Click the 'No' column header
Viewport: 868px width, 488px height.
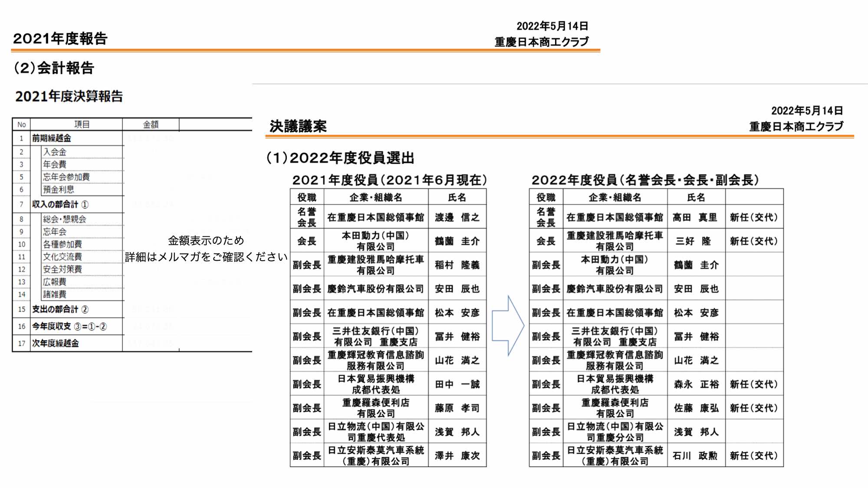tap(21, 124)
